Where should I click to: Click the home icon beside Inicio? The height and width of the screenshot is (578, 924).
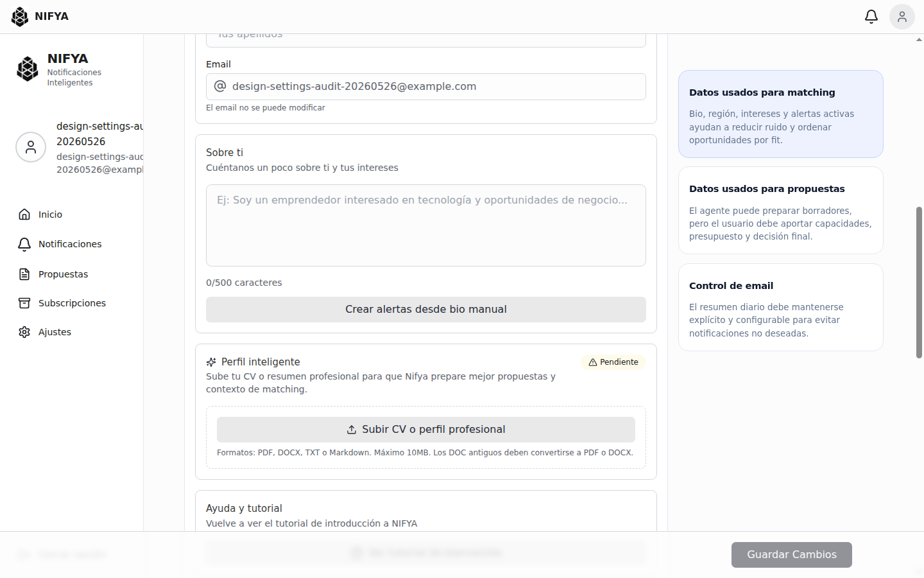(24, 215)
